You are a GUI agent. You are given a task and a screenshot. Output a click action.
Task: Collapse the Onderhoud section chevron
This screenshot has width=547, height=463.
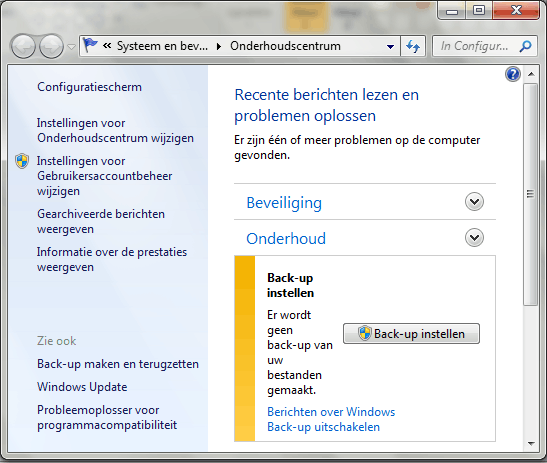474,238
